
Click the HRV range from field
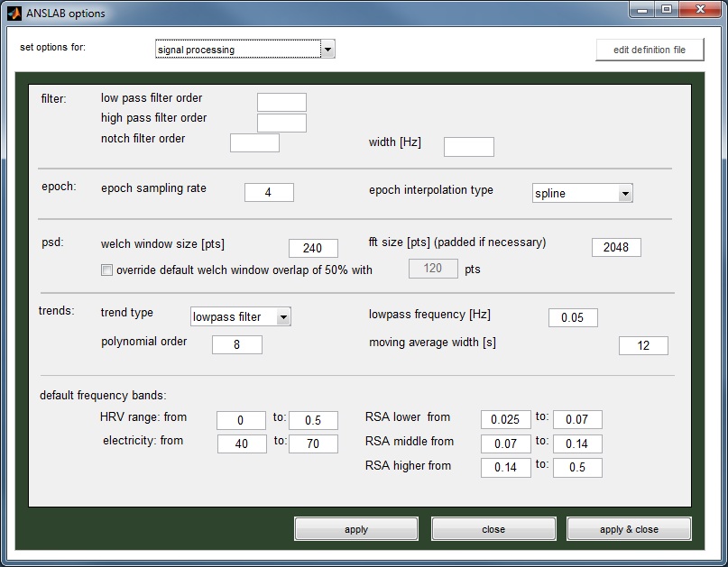[241, 420]
